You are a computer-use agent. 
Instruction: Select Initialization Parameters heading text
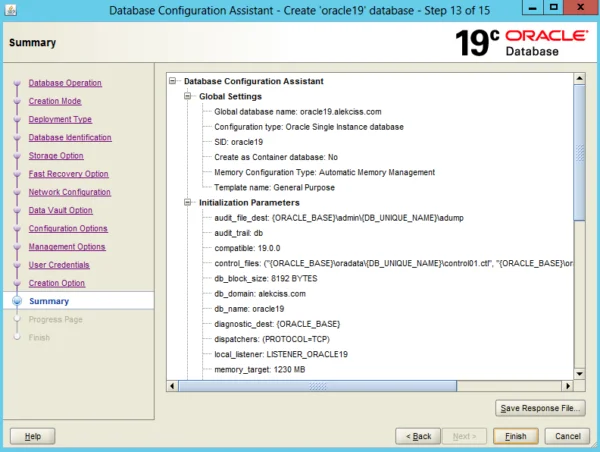click(x=249, y=202)
